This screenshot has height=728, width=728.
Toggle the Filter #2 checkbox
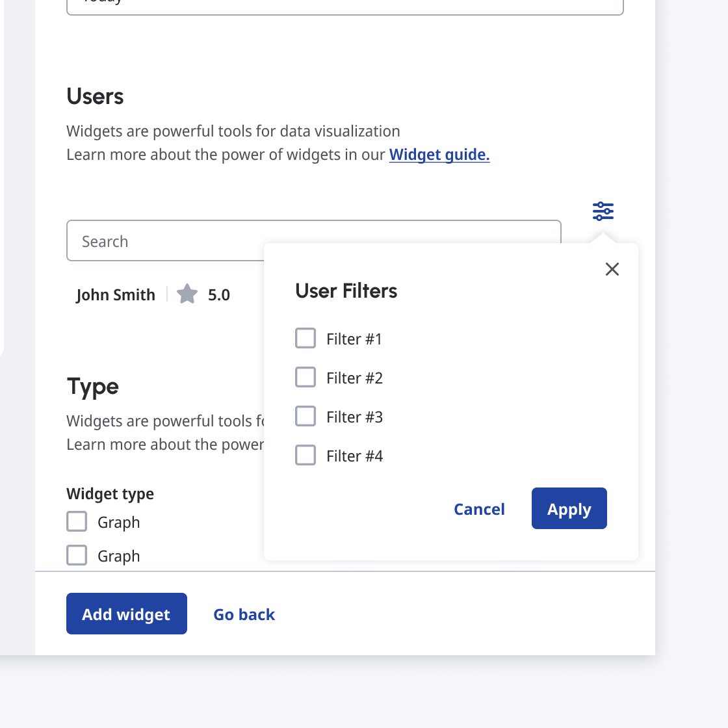click(x=305, y=378)
